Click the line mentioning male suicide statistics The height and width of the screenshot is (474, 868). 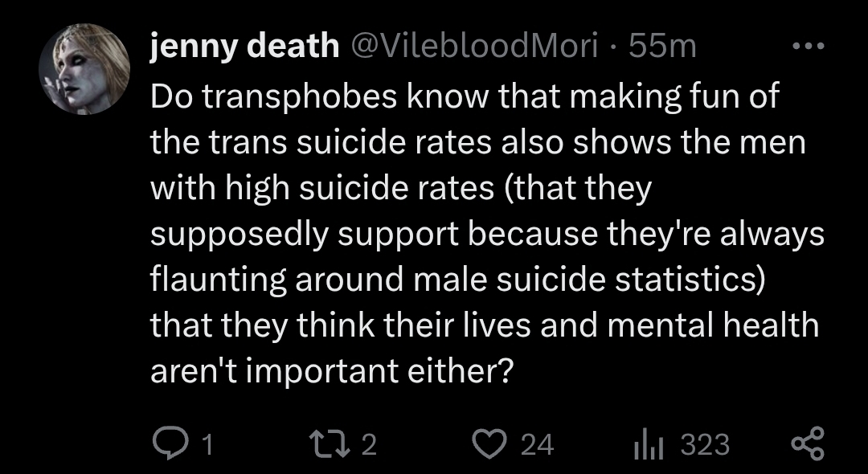click(457, 280)
